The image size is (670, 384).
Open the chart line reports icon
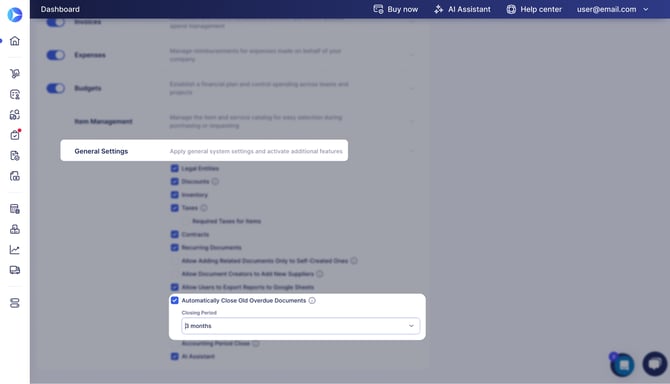pos(15,249)
